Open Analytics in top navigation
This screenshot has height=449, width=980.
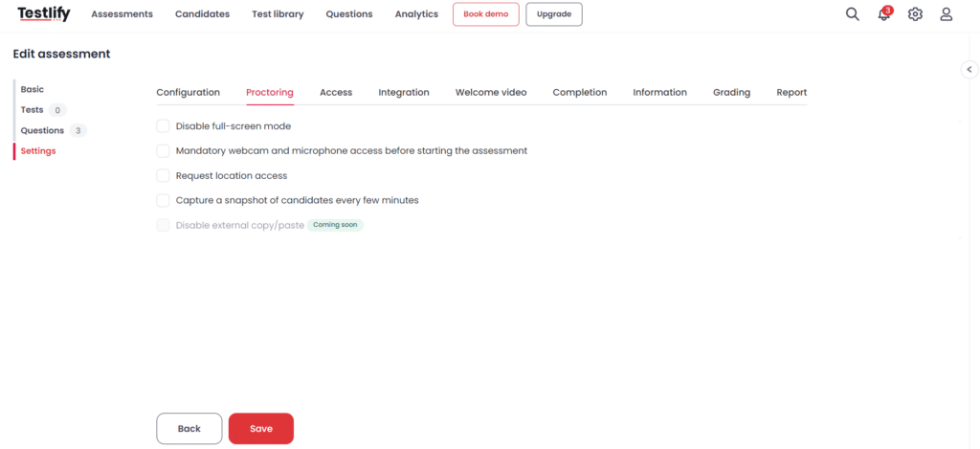point(416,14)
